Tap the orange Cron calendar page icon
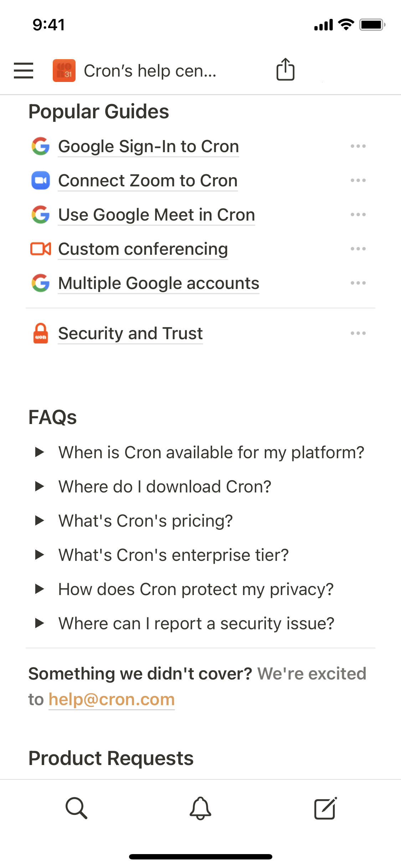The image size is (401, 868). [64, 71]
